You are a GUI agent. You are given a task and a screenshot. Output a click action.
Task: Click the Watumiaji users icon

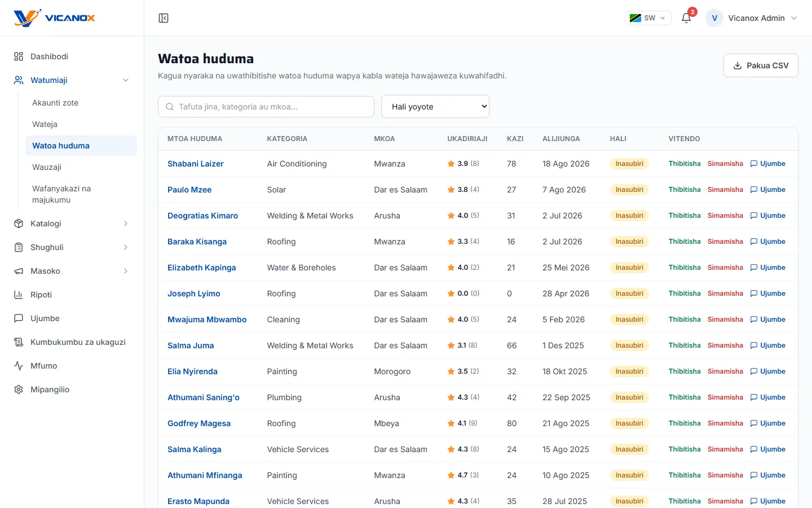pos(19,80)
